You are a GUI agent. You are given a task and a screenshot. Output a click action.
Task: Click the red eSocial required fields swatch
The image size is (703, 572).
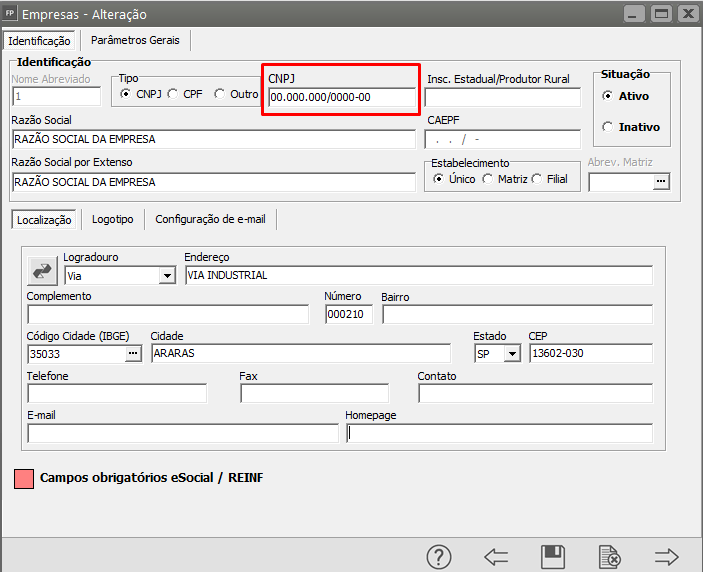(x=24, y=478)
